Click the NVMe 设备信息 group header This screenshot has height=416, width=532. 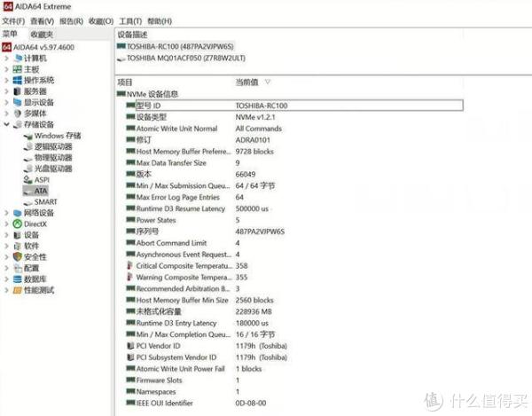coord(153,94)
